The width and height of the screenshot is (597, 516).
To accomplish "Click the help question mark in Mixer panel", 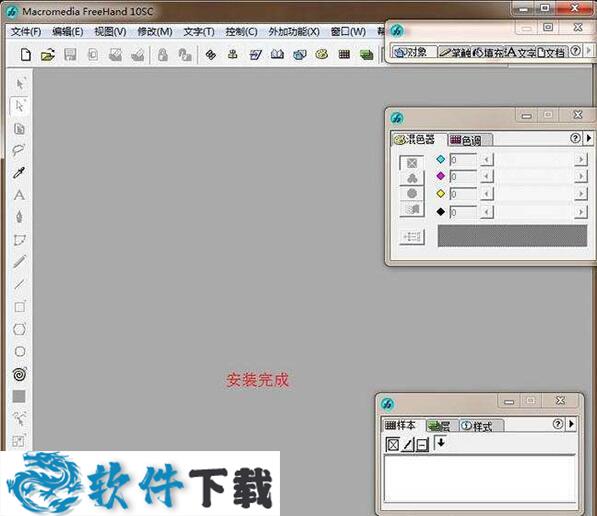I will point(575,138).
